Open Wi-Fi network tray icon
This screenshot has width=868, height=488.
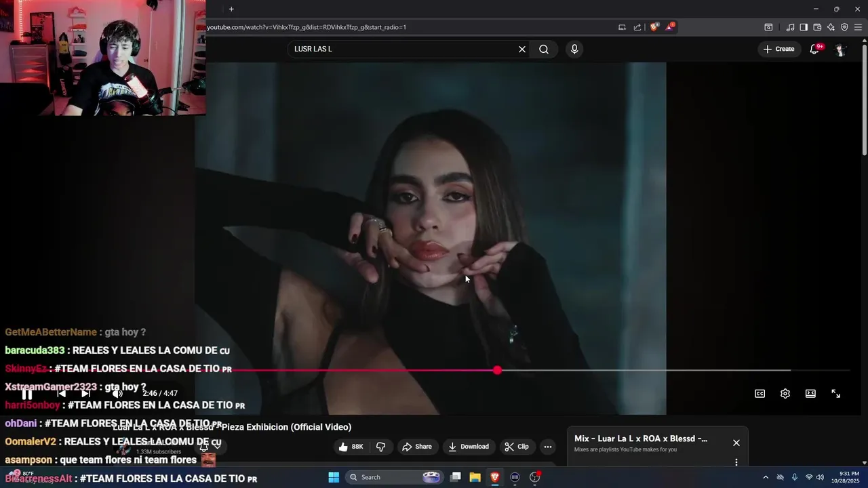[809, 477]
